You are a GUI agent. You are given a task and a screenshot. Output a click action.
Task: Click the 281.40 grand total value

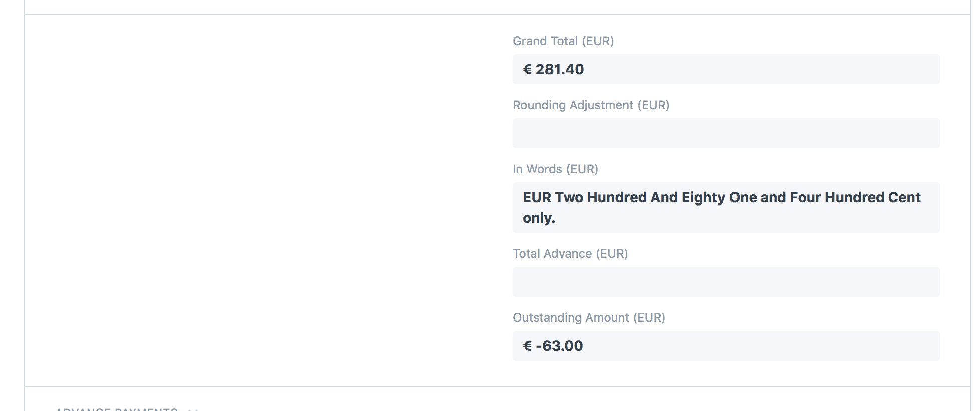(560, 69)
